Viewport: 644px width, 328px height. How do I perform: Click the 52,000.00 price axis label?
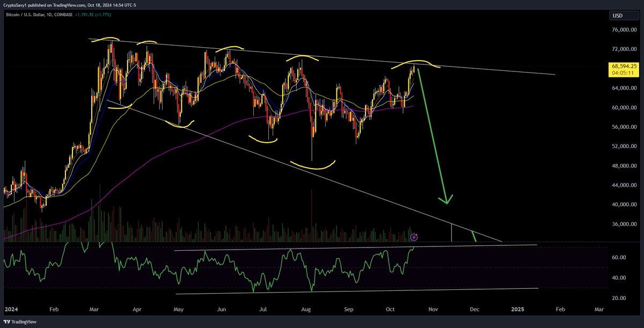coord(624,147)
